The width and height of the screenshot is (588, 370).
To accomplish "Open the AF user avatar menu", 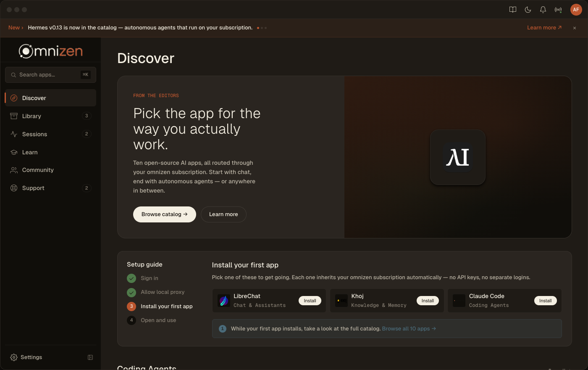I will (576, 10).
